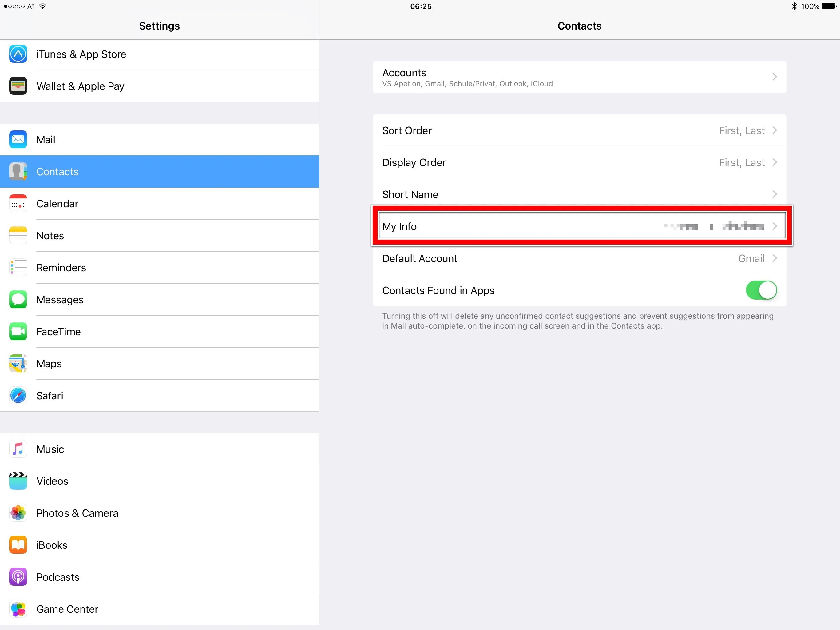Tap the iTunes & App Store icon
The height and width of the screenshot is (630, 840).
[18, 54]
